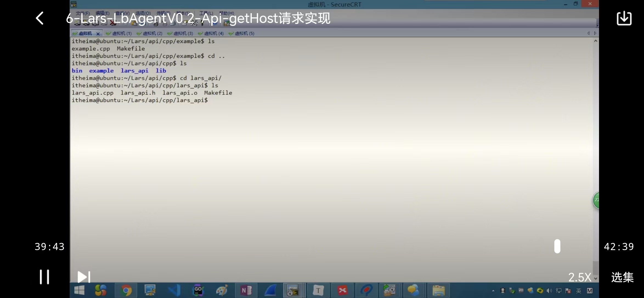Launch GoLand from the taskbar

(x=198, y=290)
